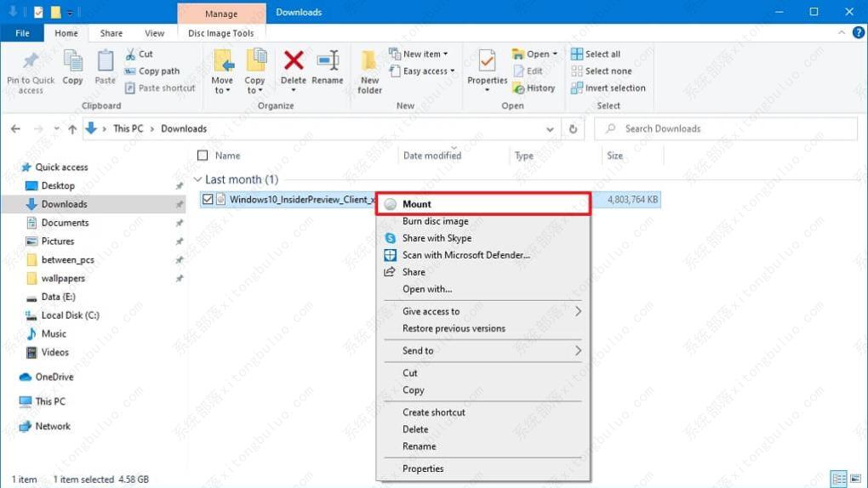This screenshot has height=488, width=868.
Task: Open the History button in ribbon
Action: click(x=534, y=88)
